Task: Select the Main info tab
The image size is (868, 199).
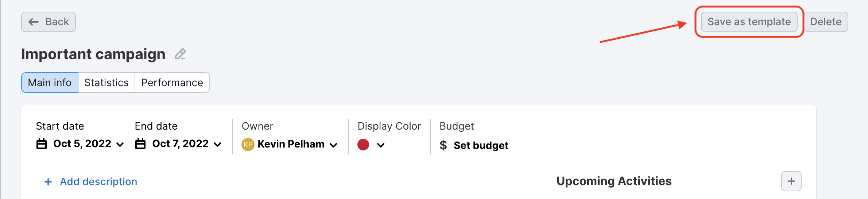Action: [x=50, y=83]
